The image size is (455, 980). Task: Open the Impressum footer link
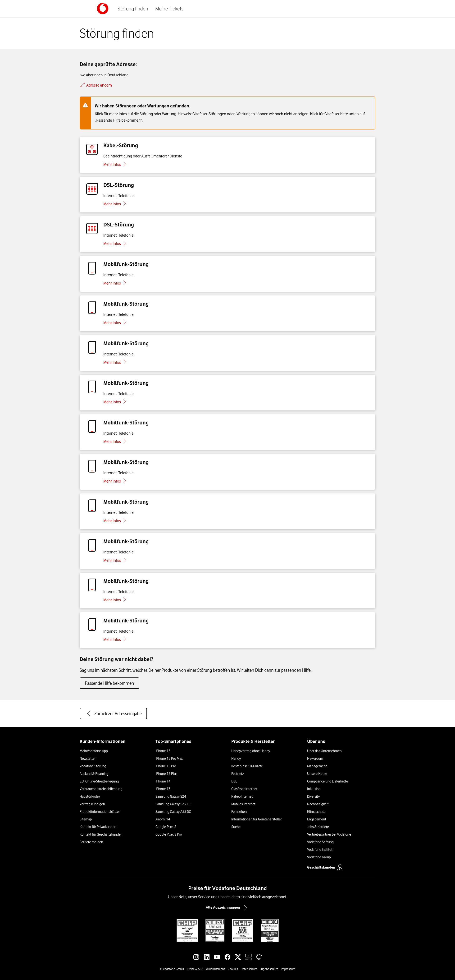288,969
